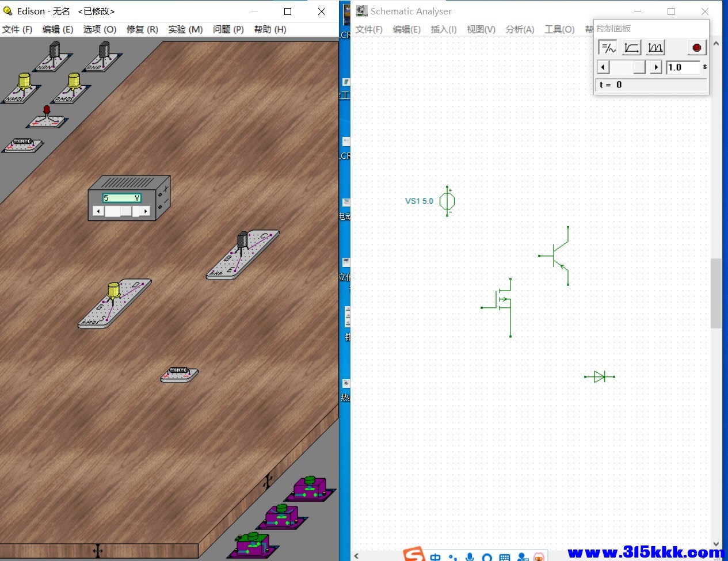Viewport: 728px width, 561px height.
Task: Click the purple component box nearest the table
Action: pos(310,488)
